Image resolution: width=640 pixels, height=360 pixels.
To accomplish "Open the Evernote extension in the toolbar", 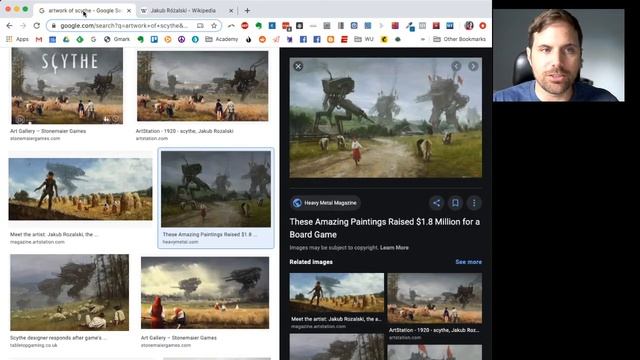I will click(258, 26).
